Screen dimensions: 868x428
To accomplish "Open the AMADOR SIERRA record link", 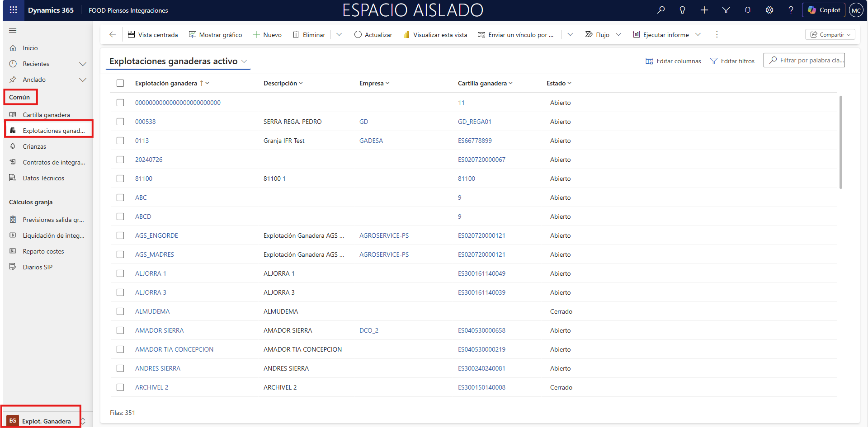I will click(159, 330).
